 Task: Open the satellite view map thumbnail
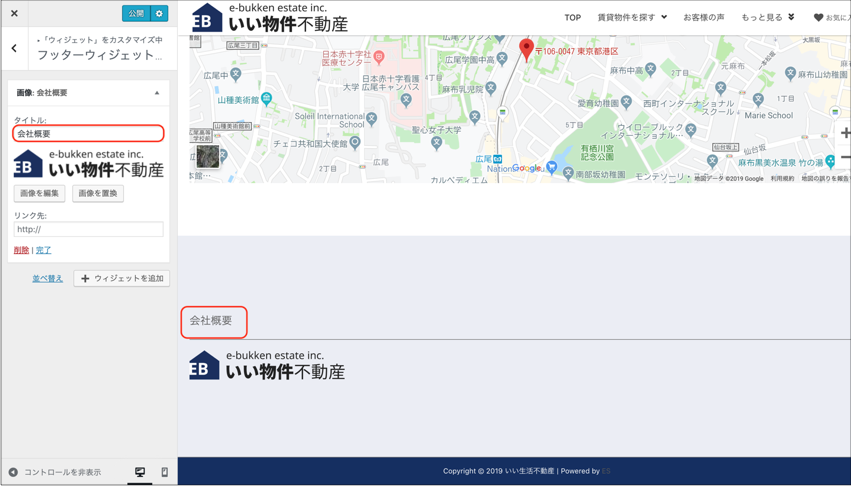click(x=207, y=156)
